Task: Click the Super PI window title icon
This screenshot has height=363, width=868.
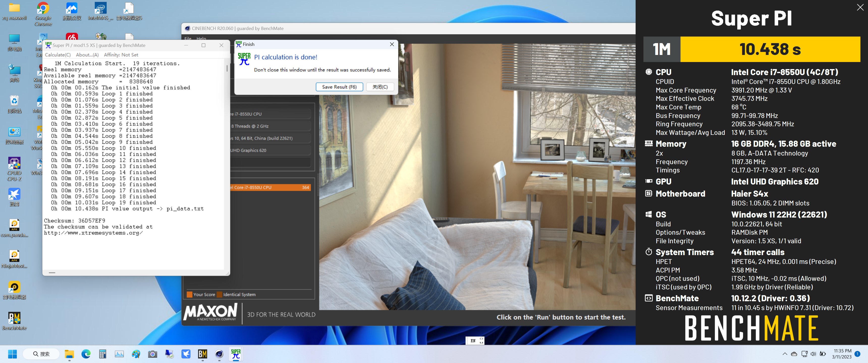Action: [48, 45]
